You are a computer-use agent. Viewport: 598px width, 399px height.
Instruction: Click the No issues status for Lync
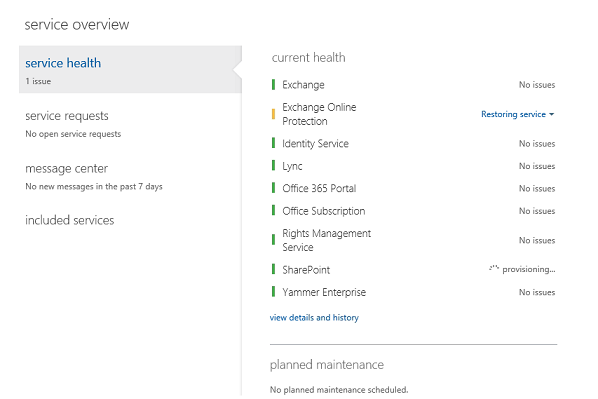(x=537, y=166)
